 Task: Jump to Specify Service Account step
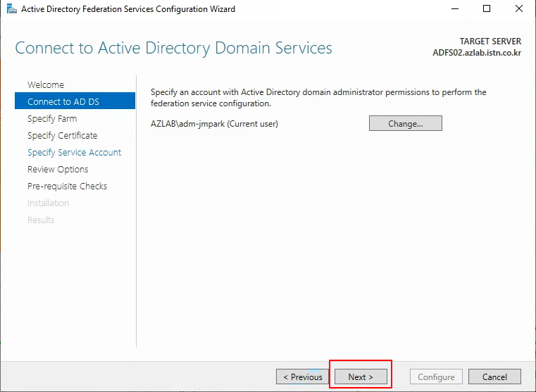point(74,152)
